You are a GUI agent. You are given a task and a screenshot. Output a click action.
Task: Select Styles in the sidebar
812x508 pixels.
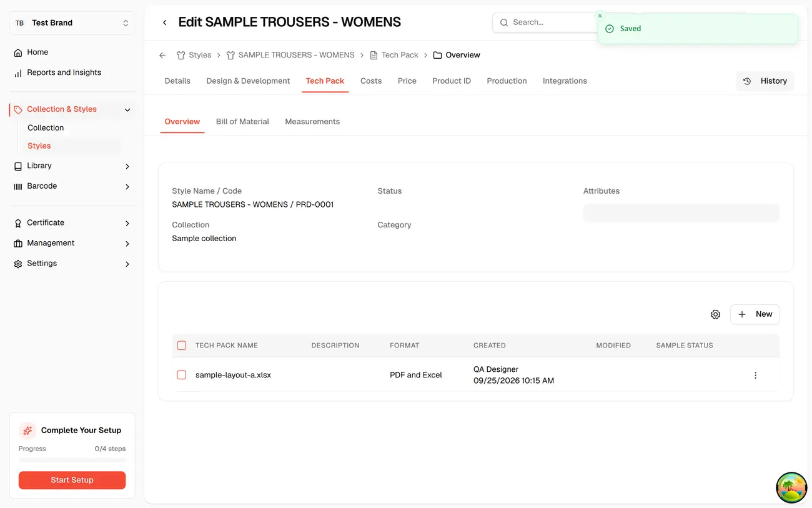pos(39,146)
